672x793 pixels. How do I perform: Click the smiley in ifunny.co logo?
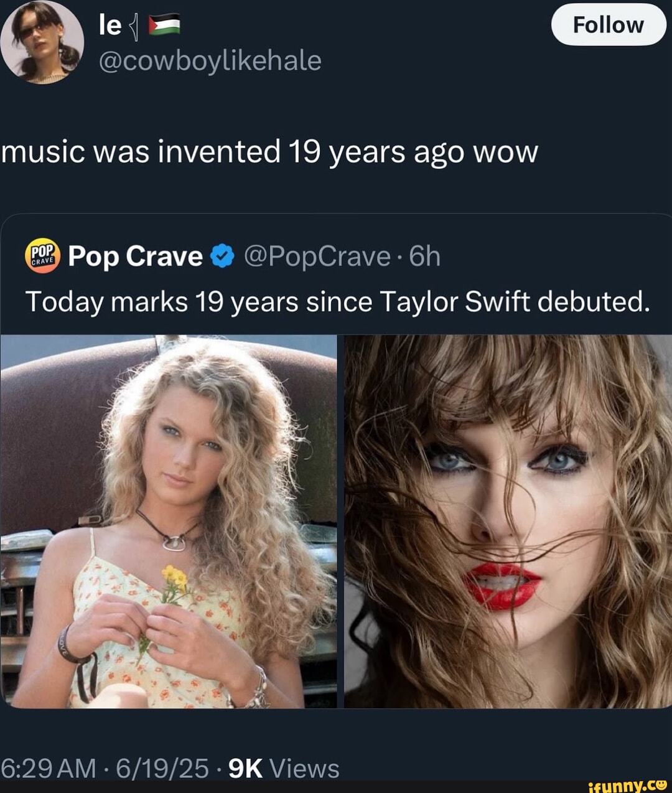(x=661, y=785)
